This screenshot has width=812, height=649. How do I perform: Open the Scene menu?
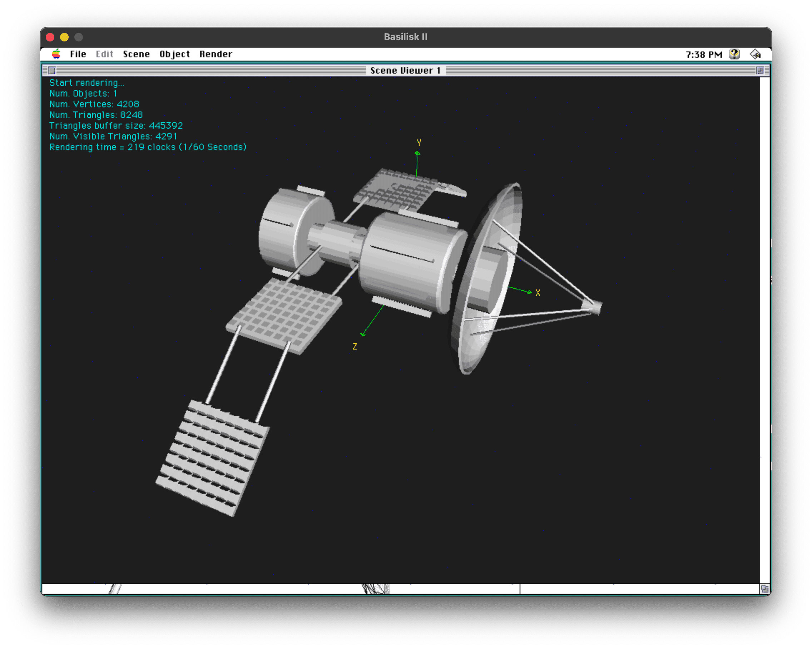click(x=136, y=54)
